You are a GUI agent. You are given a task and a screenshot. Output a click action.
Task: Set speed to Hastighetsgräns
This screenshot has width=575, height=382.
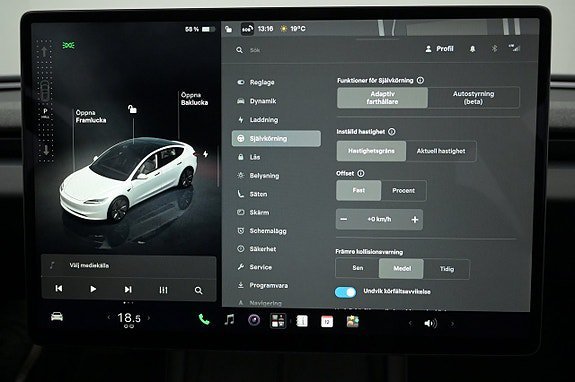point(371,151)
